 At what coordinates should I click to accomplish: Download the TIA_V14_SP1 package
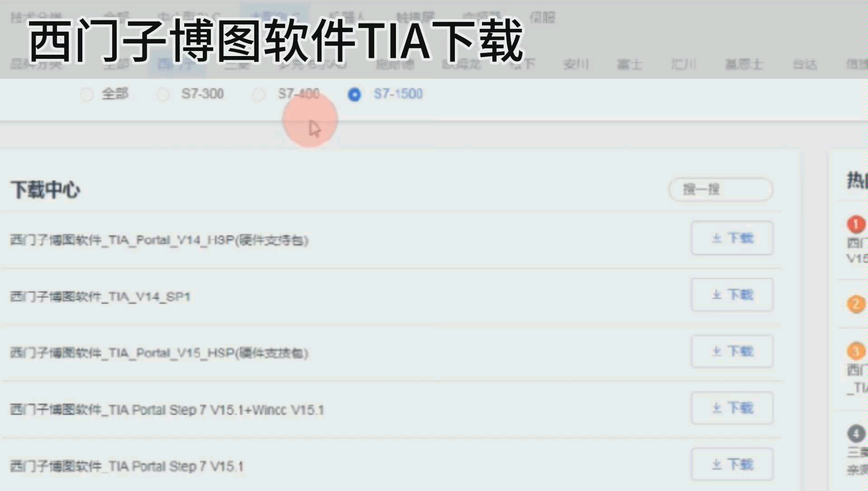click(x=732, y=295)
